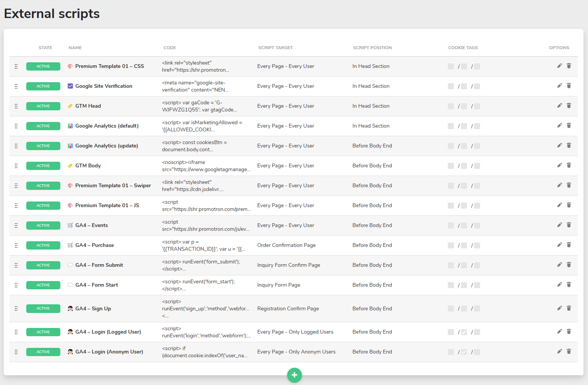
Task: Toggle ACTIVE state of Google Site Verification
Action: click(x=43, y=86)
